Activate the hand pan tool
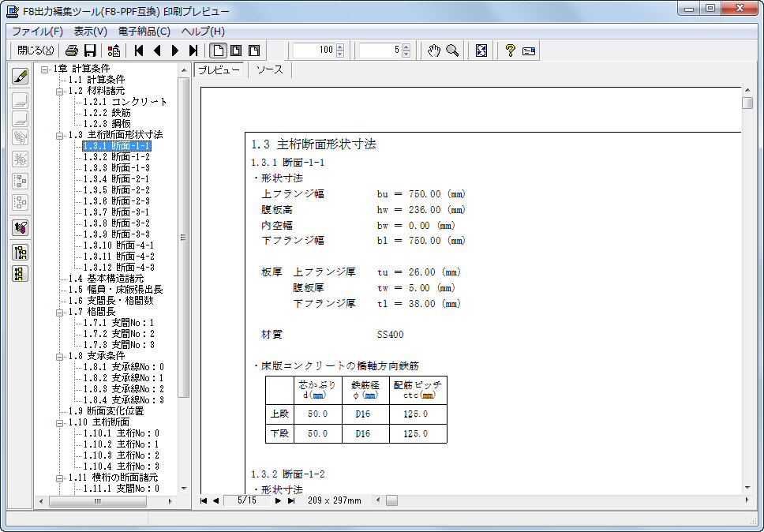 [x=433, y=51]
